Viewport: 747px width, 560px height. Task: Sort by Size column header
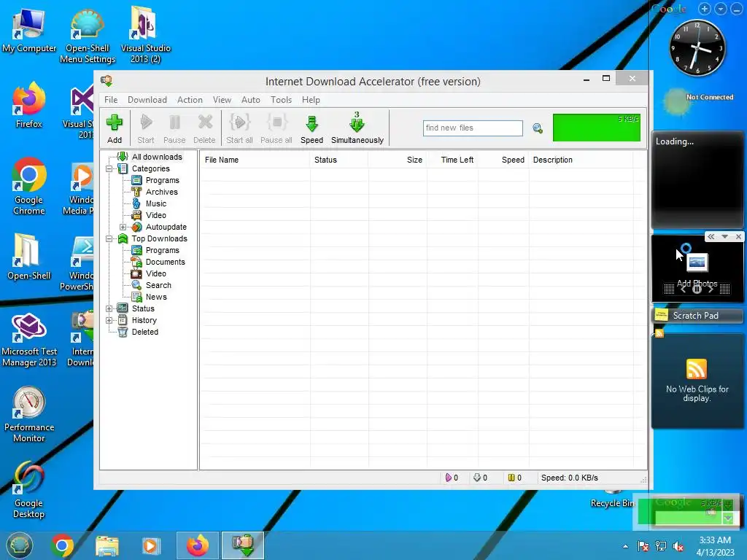pyautogui.click(x=398, y=160)
